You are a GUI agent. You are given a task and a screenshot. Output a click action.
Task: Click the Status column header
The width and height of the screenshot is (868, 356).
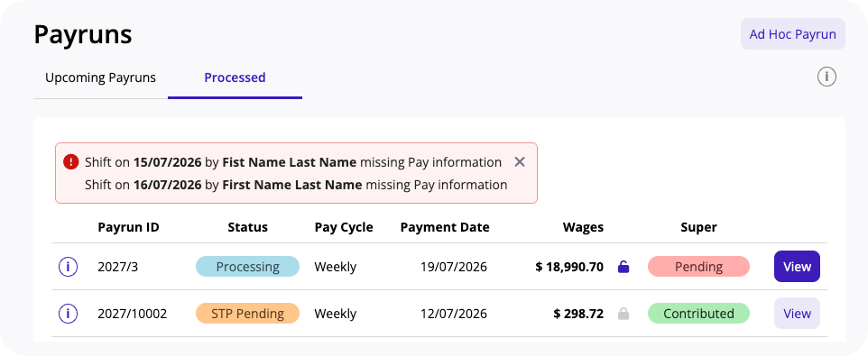click(247, 227)
